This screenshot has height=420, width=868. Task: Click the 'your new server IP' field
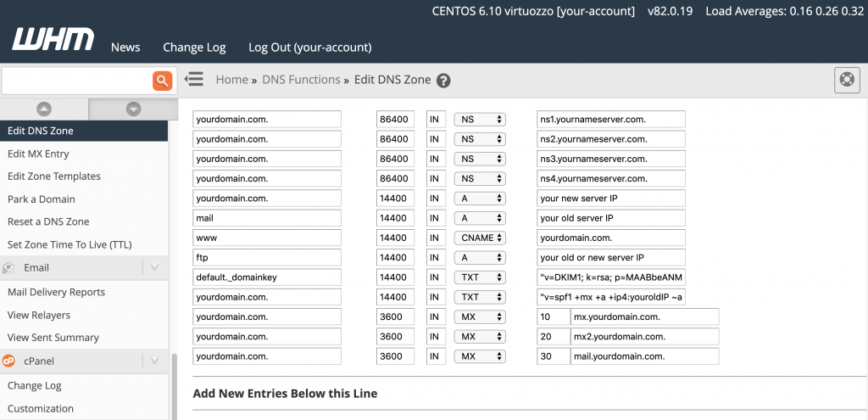(611, 199)
